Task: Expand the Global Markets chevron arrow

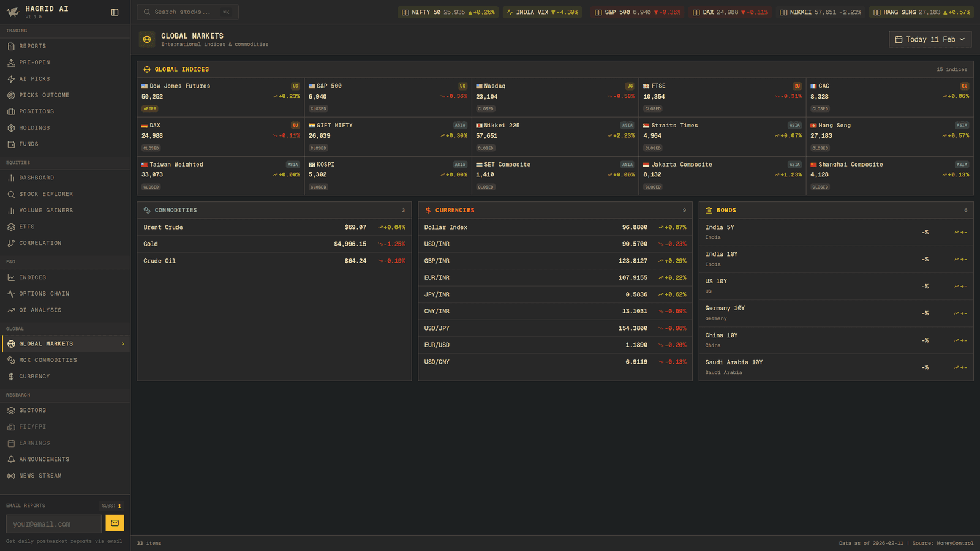Action: click(123, 344)
